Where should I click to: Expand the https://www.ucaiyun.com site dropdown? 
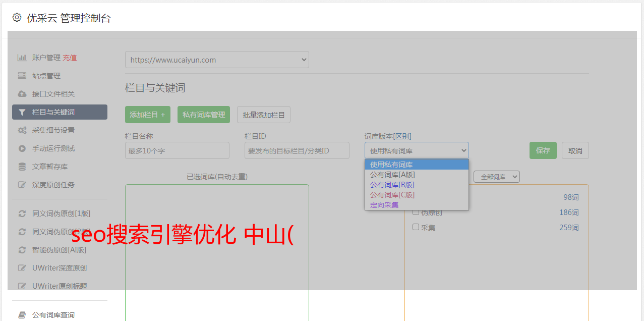(x=217, y=60)
